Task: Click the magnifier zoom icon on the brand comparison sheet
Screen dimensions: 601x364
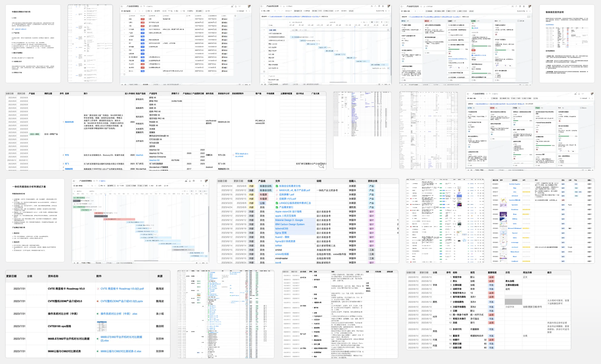Action: click(x=321, y=165)
